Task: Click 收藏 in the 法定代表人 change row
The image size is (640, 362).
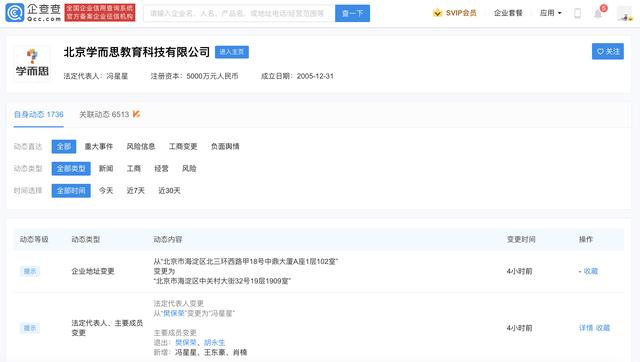Action: click(603, 328)
